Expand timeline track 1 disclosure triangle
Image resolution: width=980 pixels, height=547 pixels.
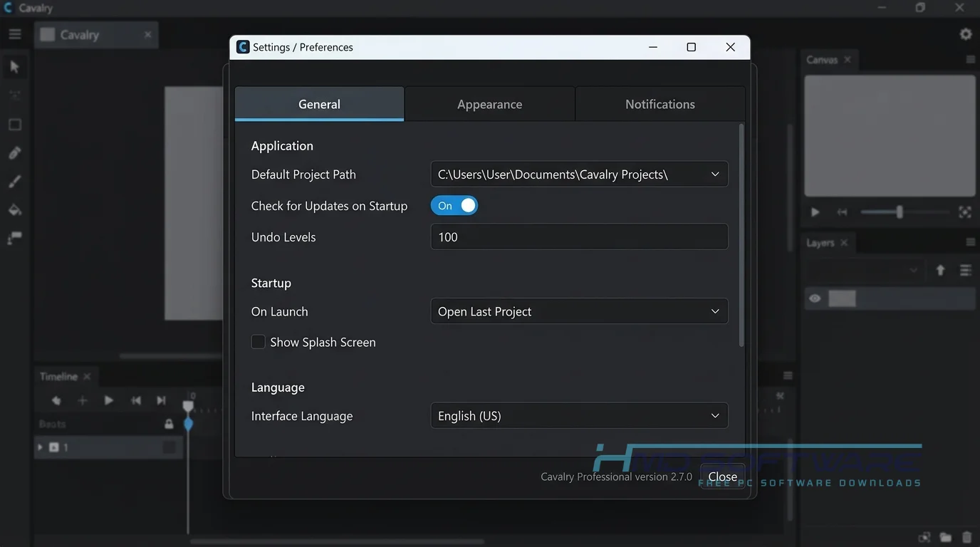click(40, 447)
